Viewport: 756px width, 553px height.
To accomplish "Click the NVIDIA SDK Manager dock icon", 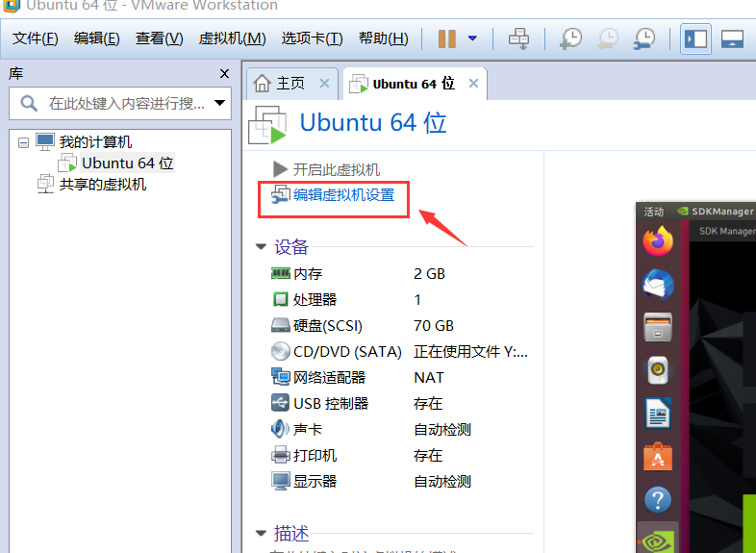I will point(658,540).
